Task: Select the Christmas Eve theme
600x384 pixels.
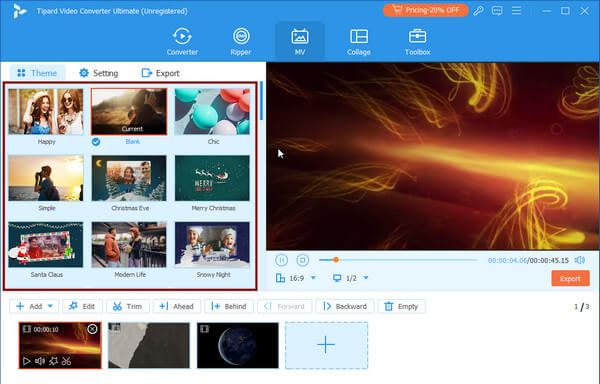Action: point(129,178)
